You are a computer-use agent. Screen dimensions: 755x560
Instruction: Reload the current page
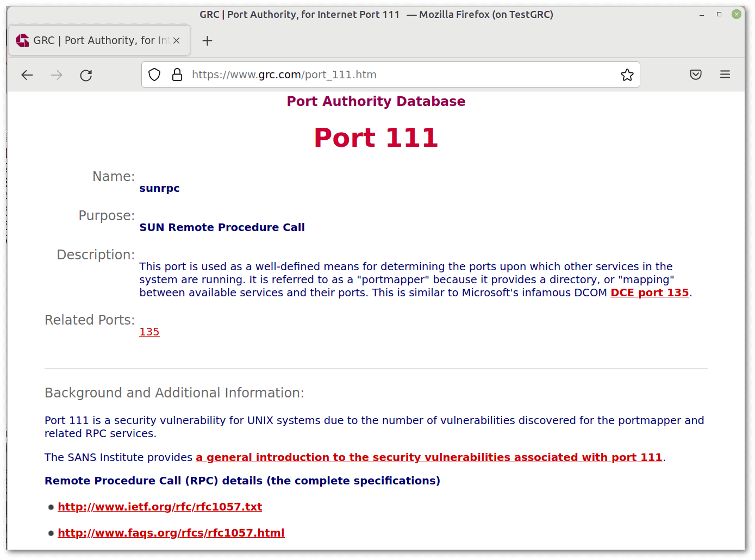click(x=86, y=74)
